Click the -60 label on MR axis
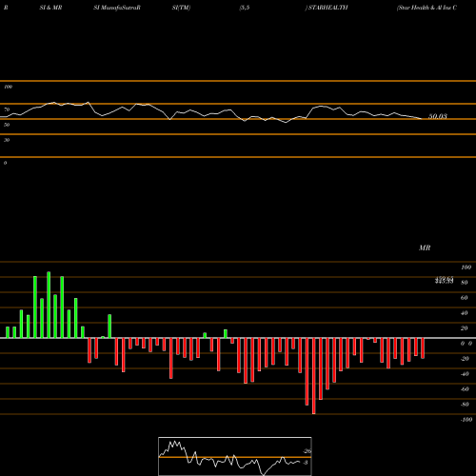 pos(465,389)
